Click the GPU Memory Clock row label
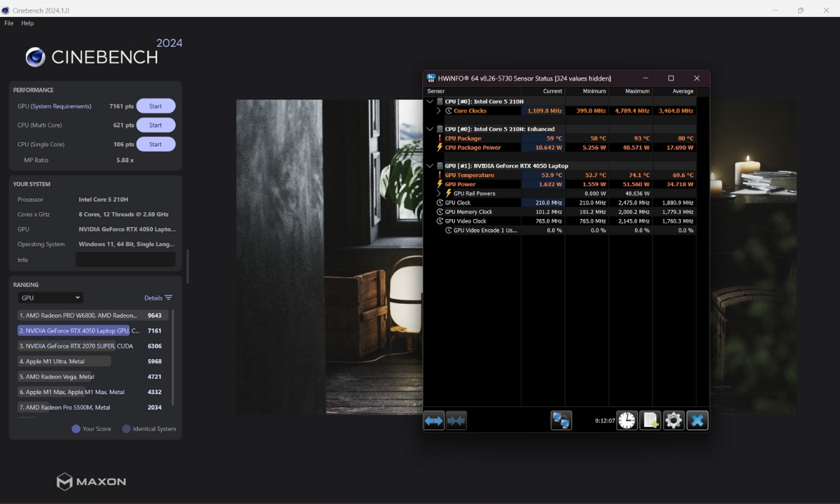 (468, 211)
